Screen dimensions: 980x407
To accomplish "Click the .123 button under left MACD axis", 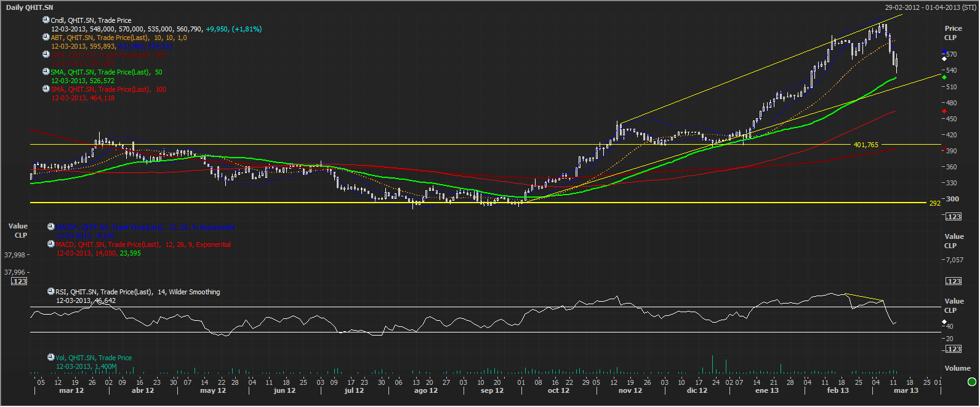I will click(20, 281).
